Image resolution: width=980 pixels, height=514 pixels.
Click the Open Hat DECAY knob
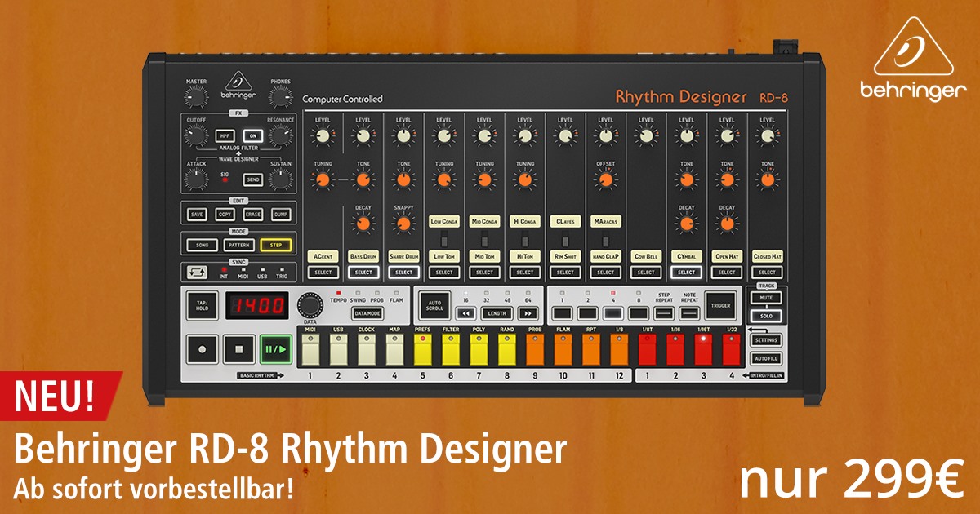tap(727, 224)
